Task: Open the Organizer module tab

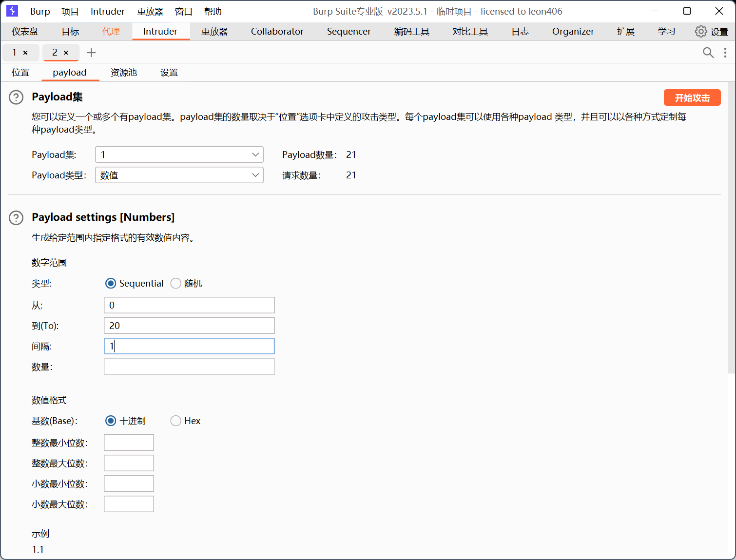Action: coord(573,31)
